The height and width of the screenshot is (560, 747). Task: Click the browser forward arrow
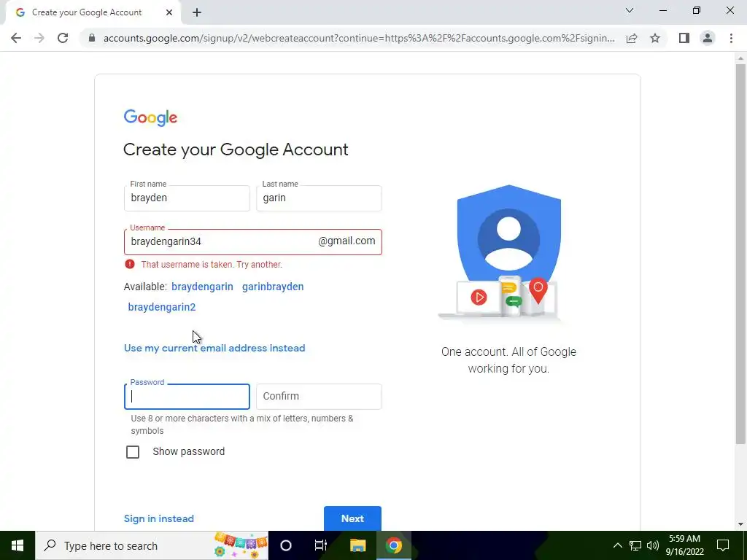[39, 38]
